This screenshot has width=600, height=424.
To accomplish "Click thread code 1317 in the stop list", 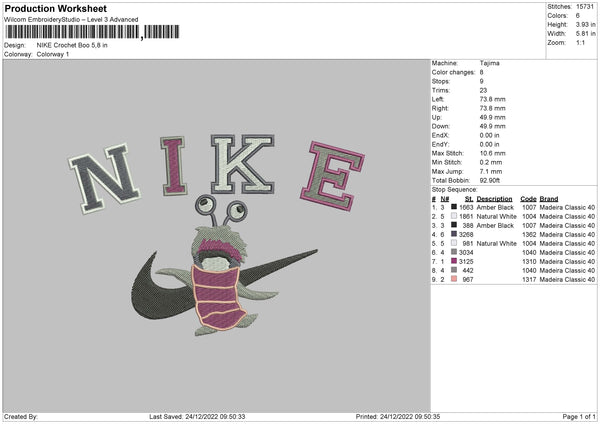I will tap(529, 279).
